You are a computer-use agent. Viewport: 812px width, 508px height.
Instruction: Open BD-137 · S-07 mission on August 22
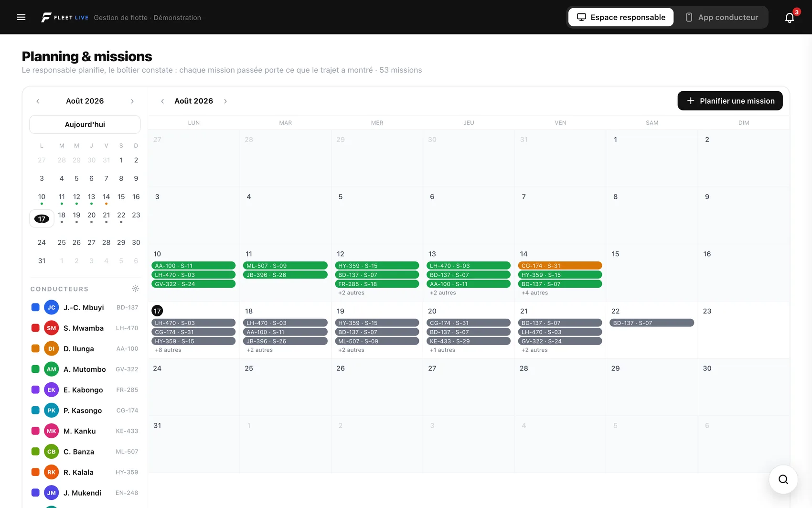(x=652, y=323)
